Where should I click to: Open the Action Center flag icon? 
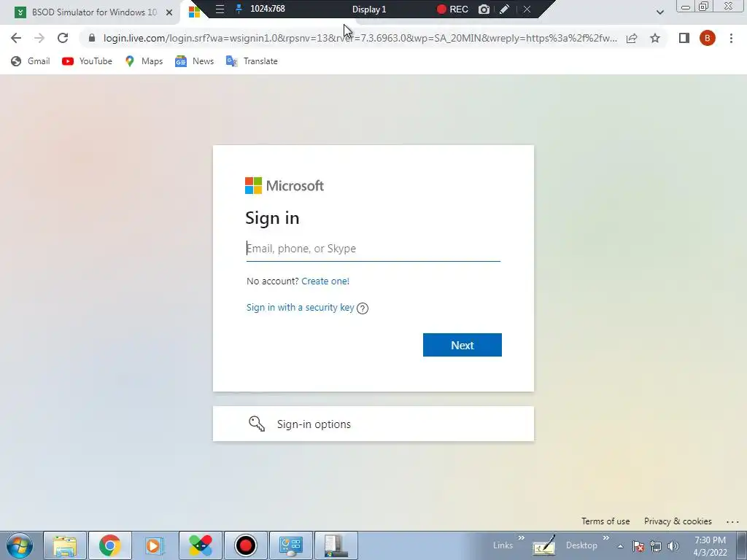tap(638, 546)
